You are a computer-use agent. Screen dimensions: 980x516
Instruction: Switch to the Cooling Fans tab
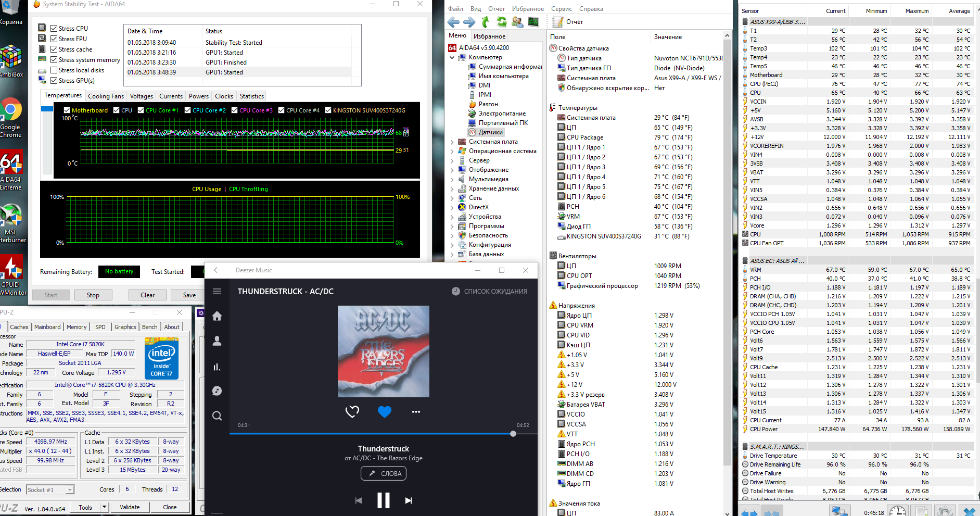106,96
